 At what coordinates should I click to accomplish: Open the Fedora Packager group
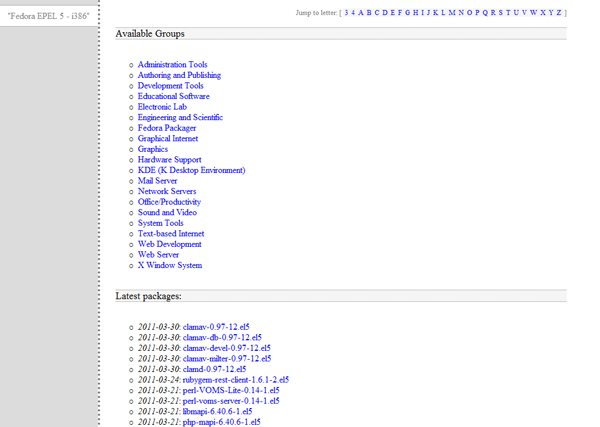pos(167,128)
